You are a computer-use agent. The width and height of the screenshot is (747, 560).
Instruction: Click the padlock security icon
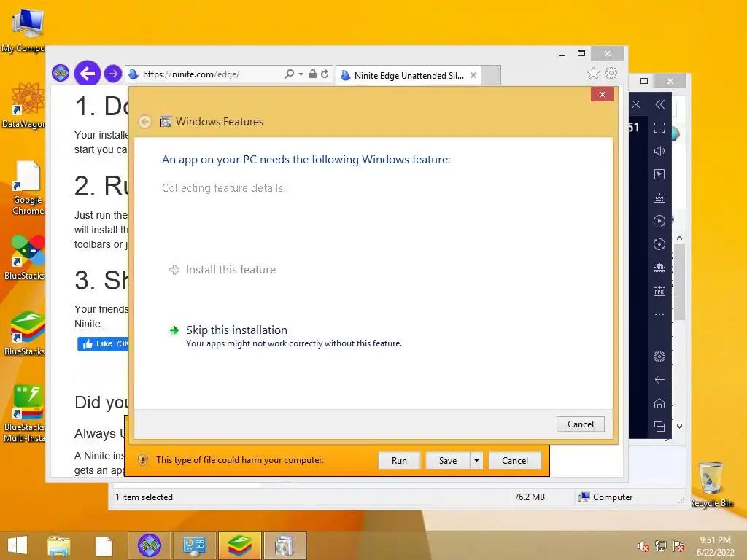(312, 74)
